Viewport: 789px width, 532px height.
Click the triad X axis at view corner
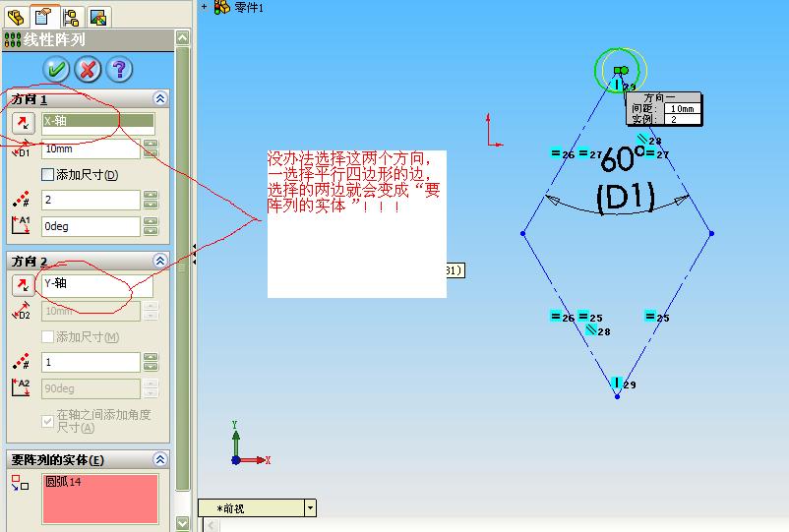[255, 460]
